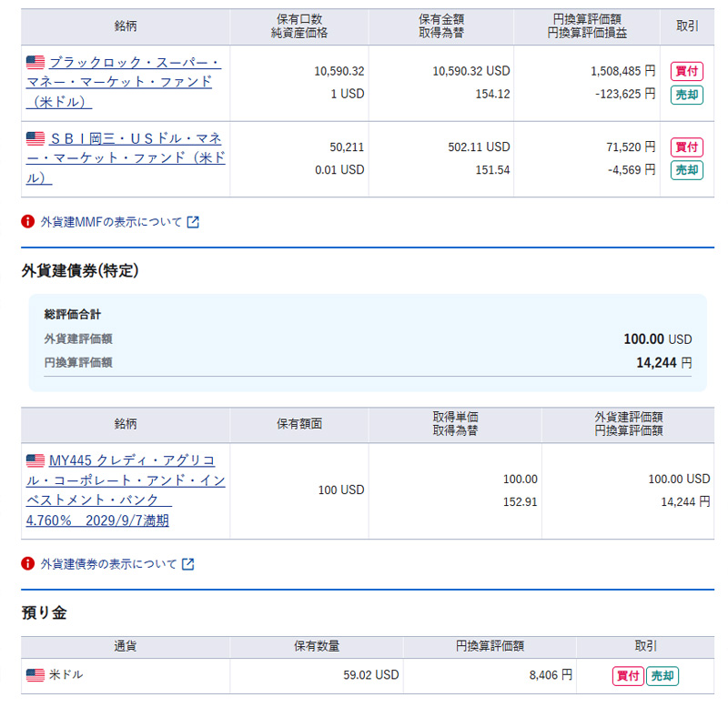Viewport: 728px width, 707px height.
Task: Click the 総評価合計 label
Action: pos(73,314)
